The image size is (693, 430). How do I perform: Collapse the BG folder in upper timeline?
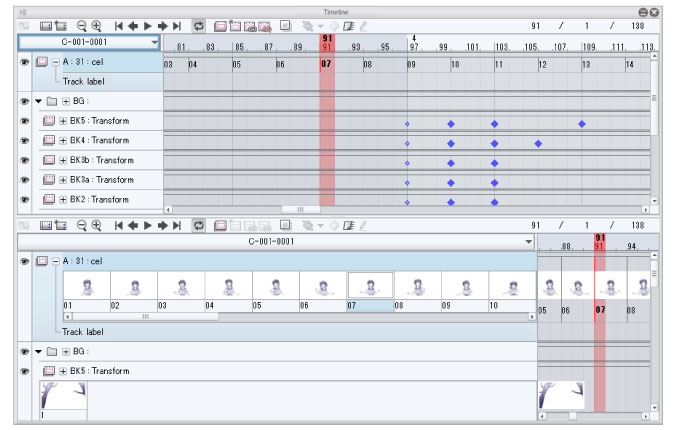pos(38,101)
